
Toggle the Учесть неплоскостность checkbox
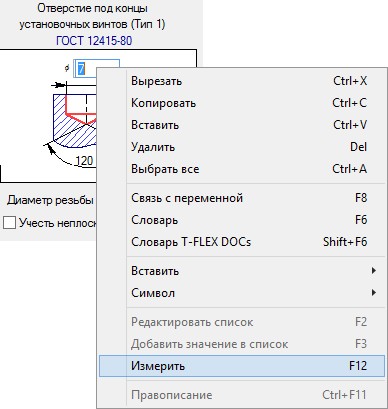pyautogui.click(x=9, y=223)
